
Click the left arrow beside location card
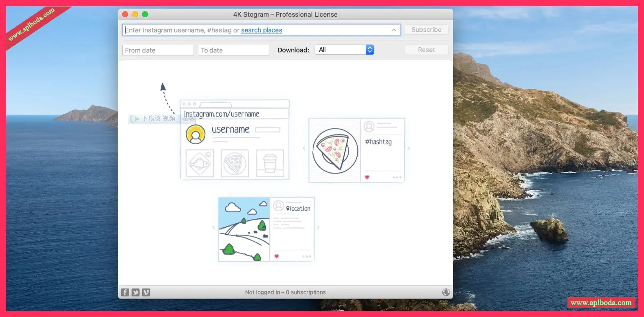click(x=213, y=227)
